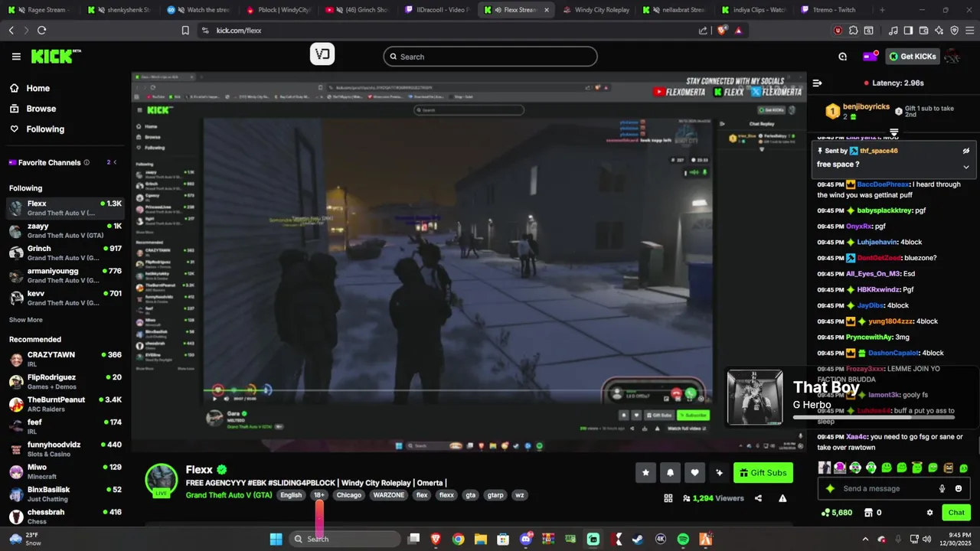Open emote picker smiley icon
Viewport: 980px width, 551px height.
958,488
